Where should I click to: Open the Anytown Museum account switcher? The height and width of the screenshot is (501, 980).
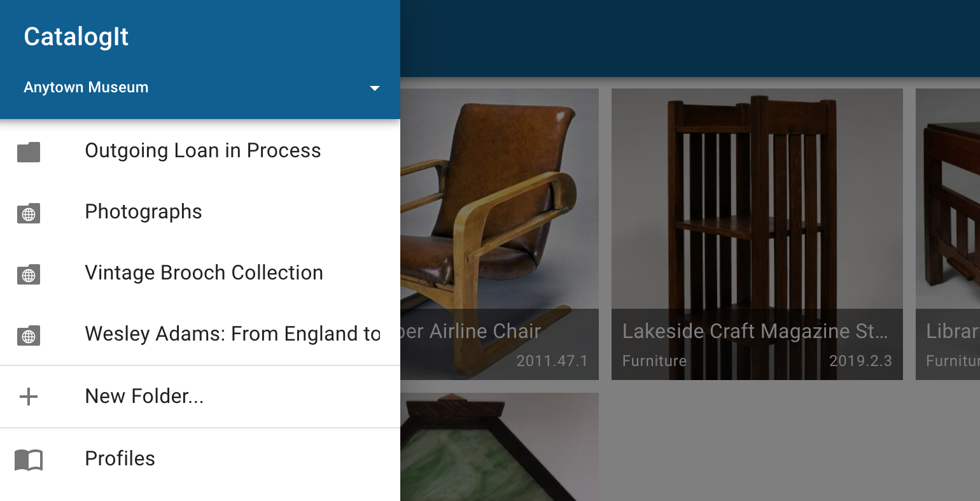coord(86,87)
